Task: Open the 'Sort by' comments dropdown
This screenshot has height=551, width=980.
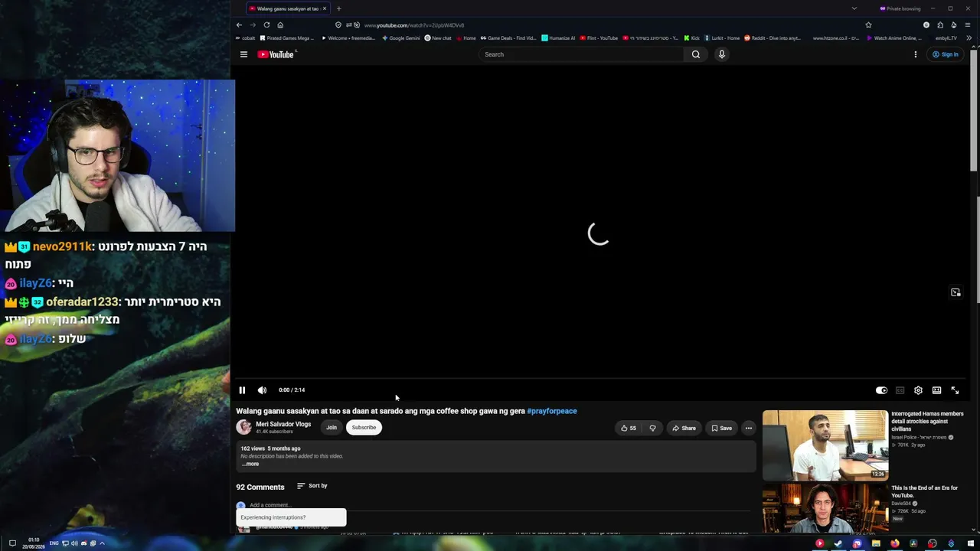Action: tap(312, 486)
